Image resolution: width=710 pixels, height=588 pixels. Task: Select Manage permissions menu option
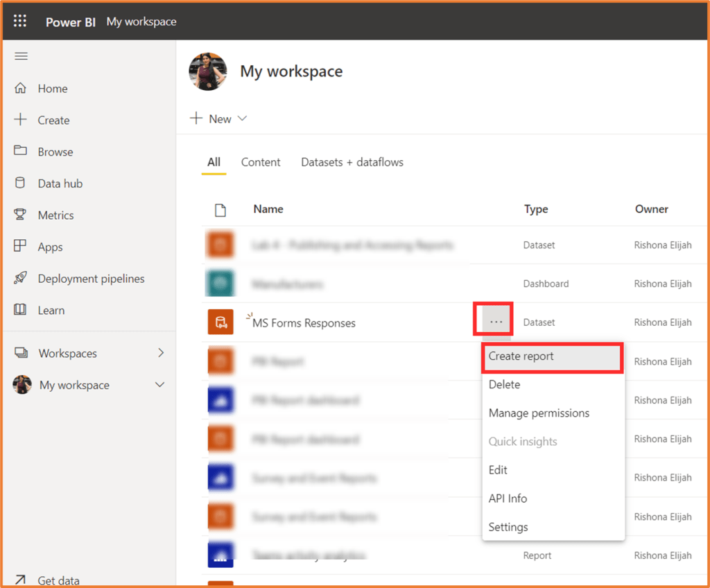(x=539, y=413)
